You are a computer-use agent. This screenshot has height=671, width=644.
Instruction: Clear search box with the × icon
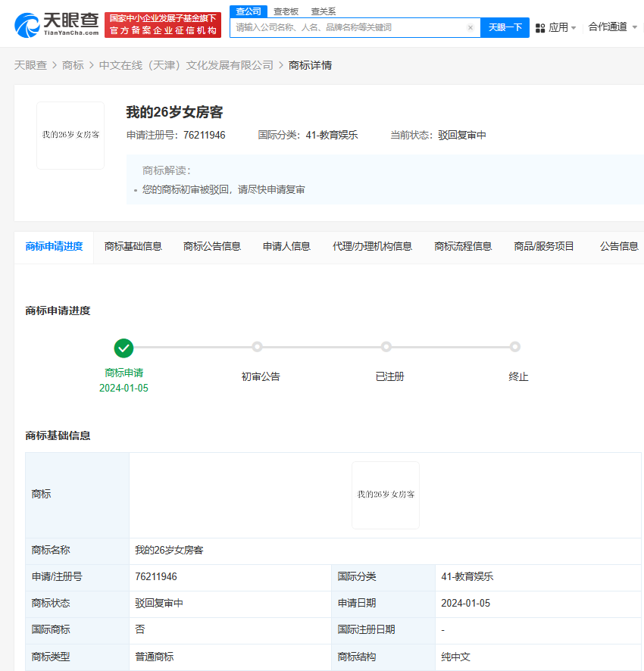[x=470, y=27]
